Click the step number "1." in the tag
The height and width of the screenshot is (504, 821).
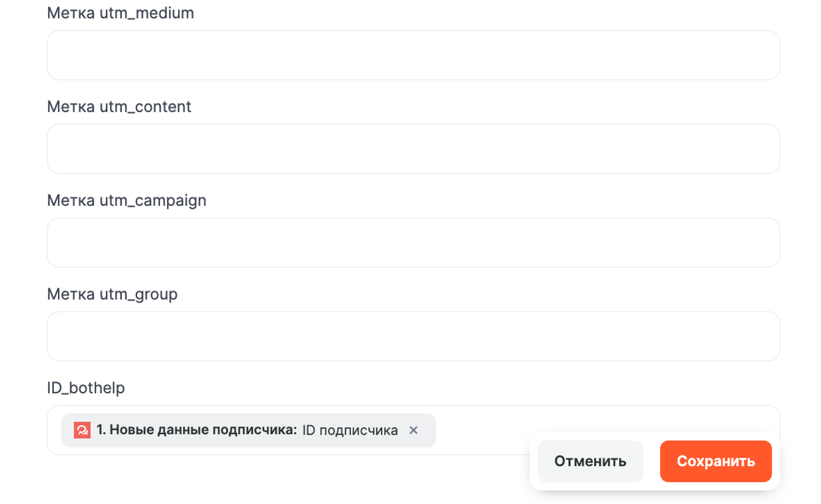tap(101, 430)
